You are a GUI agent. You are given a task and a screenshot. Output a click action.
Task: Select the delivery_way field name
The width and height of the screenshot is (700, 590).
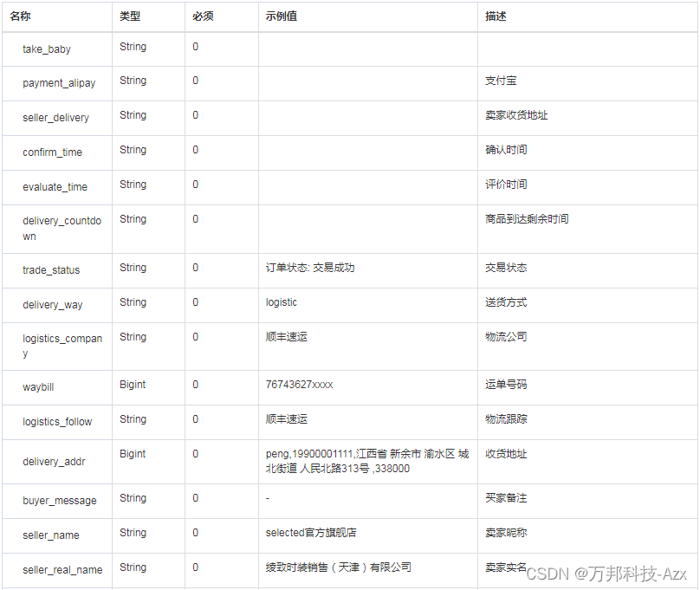point(53,305)
